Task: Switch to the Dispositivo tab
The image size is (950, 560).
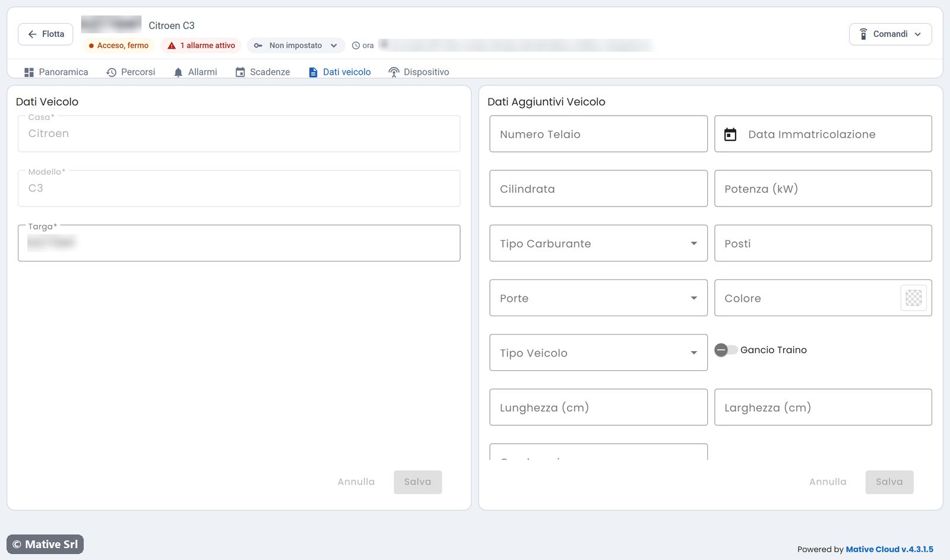Action: tap(419, 72)
